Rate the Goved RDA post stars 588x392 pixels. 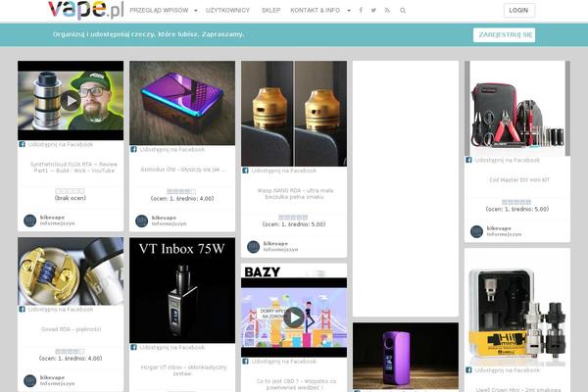click(x=70, y=352)
